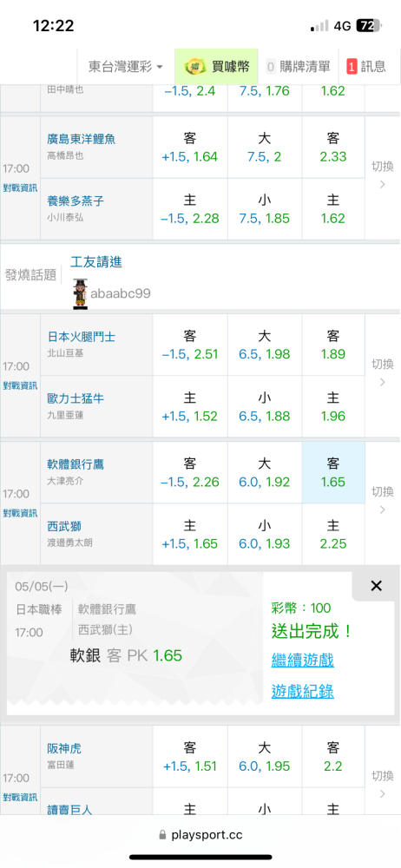
Task: Select 西武 小 6.0, 1.93 total
Action: point(265,534)
